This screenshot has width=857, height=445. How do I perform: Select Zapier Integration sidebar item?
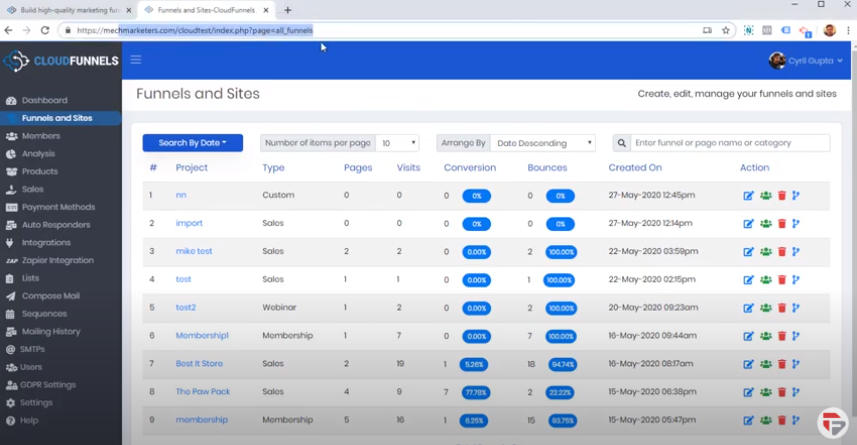[x=57, y=260]
